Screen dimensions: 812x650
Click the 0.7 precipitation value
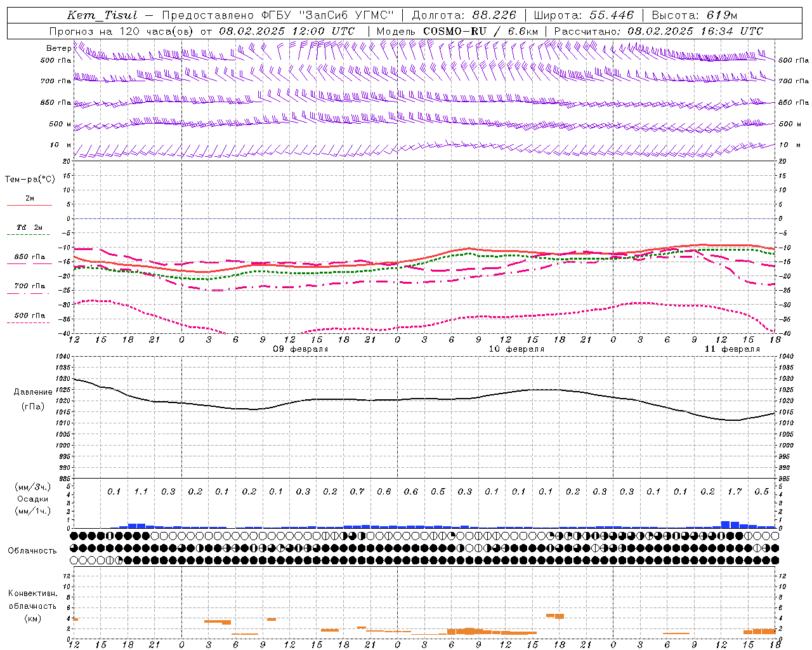(x=357, y=491)
